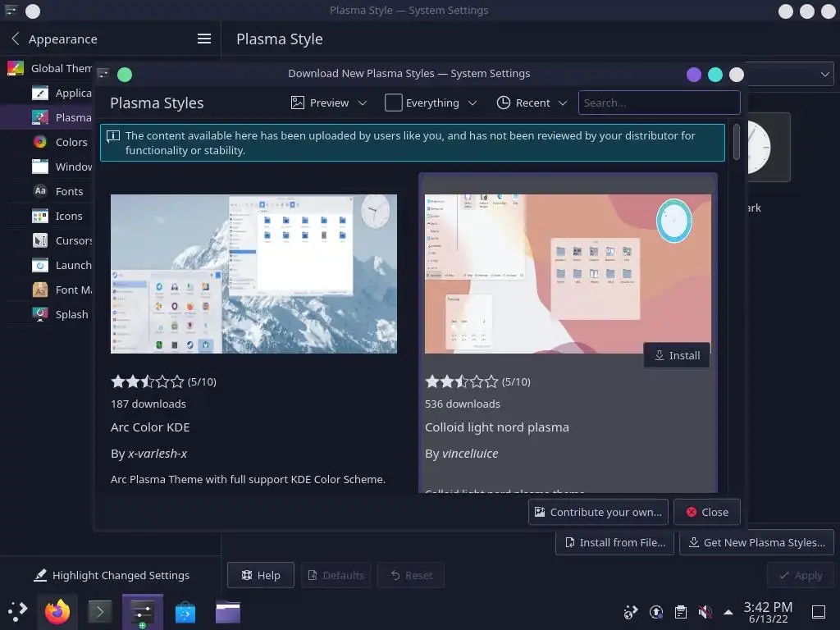This screenshot has width=840, height=630.
Task: Open the dropdown behind the dialog at top right
Action: pyautogui.click(x=791, y=74)
